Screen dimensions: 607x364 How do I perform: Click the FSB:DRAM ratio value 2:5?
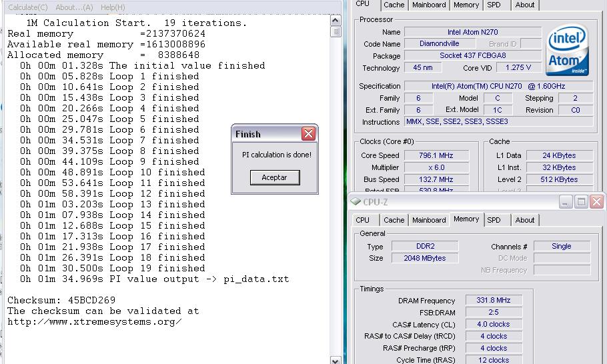[494, 312]
